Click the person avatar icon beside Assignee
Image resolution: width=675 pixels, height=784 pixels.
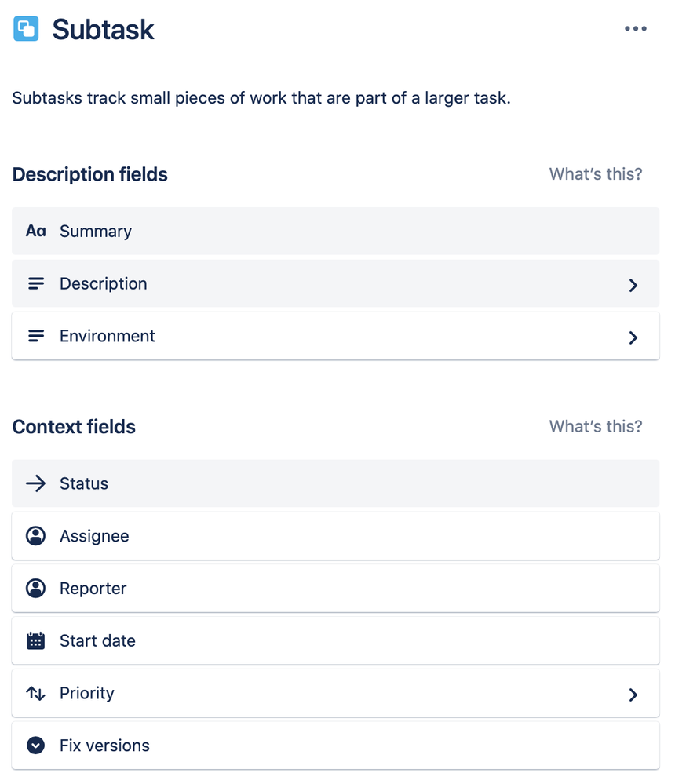35,536
